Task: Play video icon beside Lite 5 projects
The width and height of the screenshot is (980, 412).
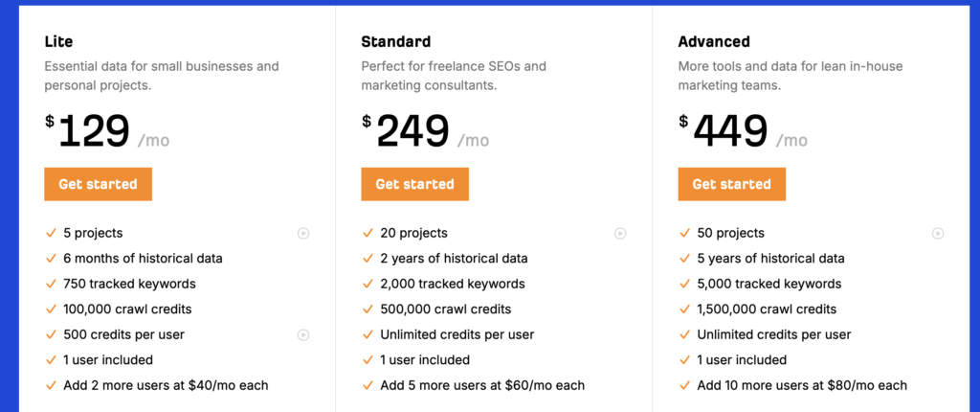Action: (303, 234)
